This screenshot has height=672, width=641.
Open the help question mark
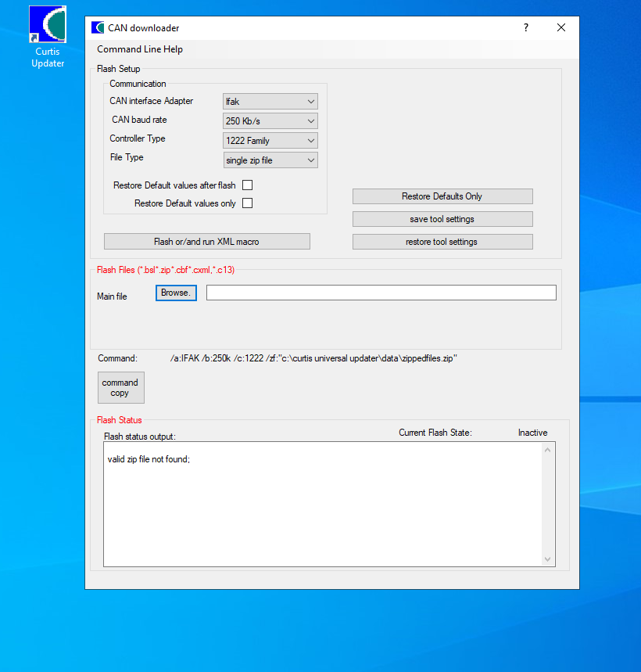click(x=525, y=27)
